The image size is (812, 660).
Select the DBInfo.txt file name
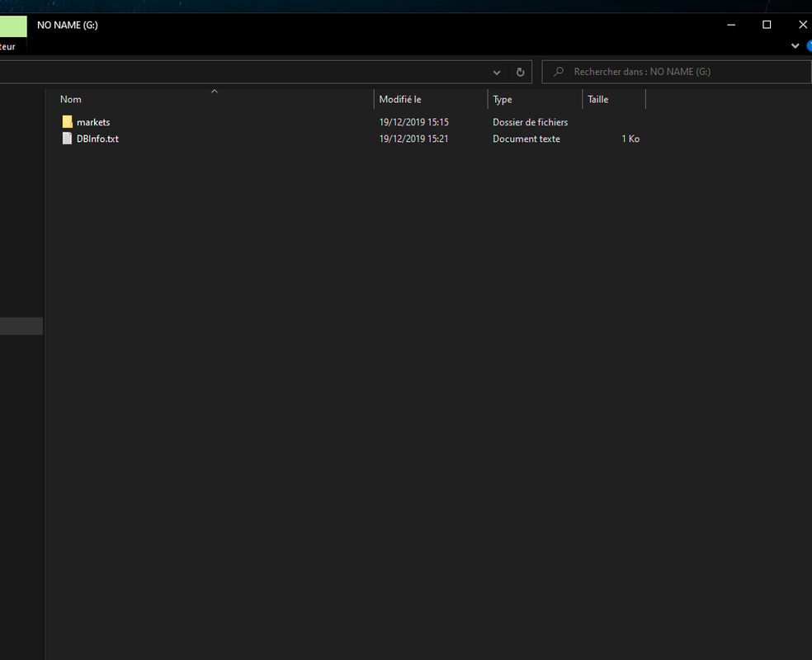tap(97, 139)
